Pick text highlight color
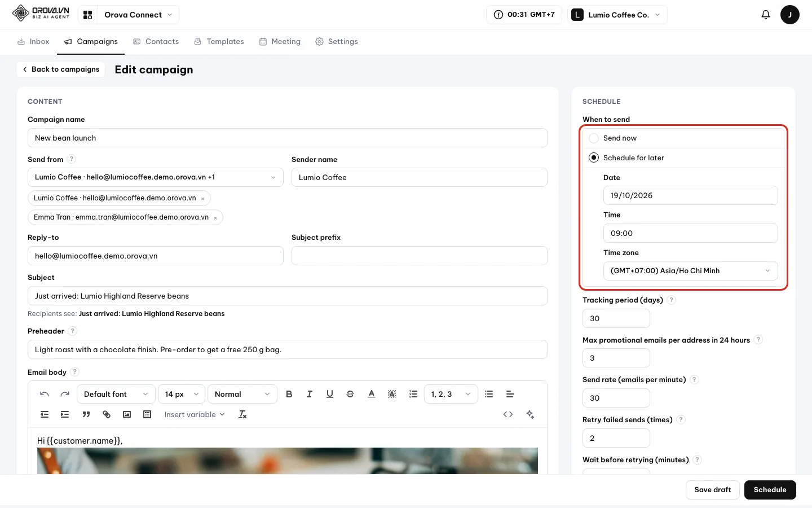The width and height of the screenshot is (812, 508). (x=392, y=394)
